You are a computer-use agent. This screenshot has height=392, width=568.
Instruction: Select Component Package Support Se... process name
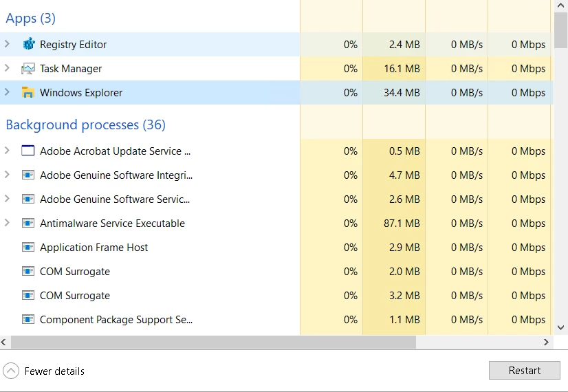116,320
